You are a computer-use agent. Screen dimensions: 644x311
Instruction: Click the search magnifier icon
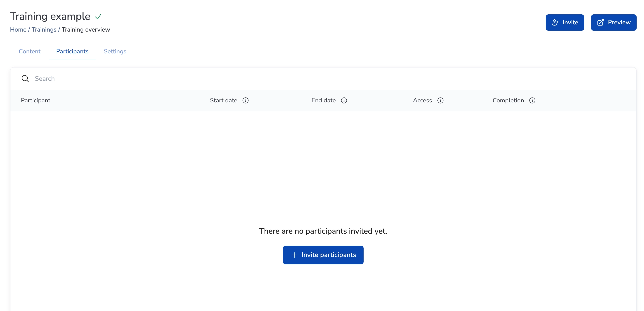[x=25, y=78]
